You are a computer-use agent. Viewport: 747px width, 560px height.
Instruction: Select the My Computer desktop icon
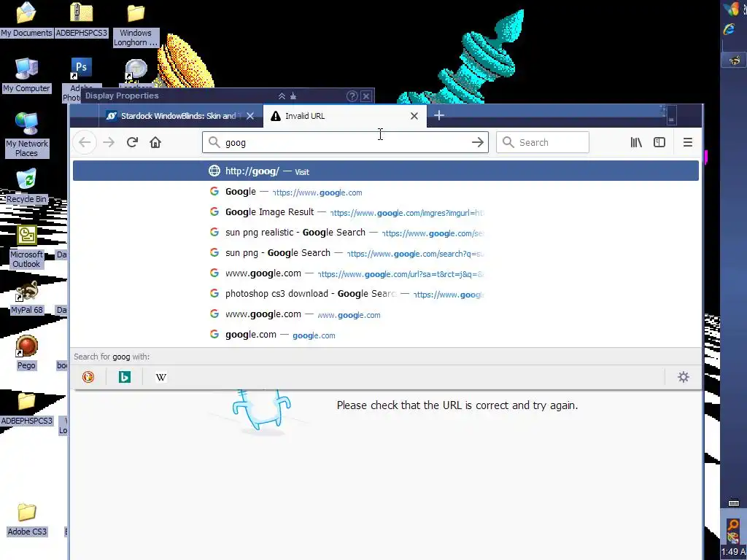pos(26,75)
